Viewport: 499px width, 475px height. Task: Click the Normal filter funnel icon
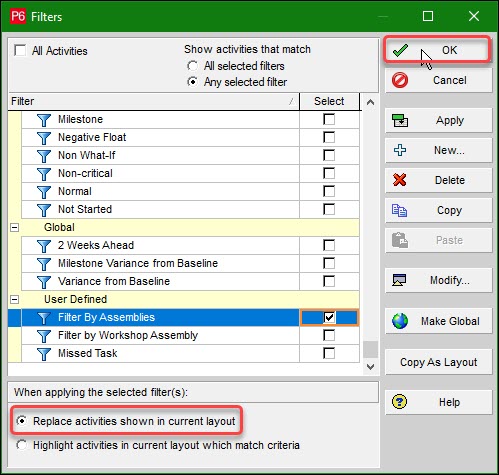click(x=44, y=192)
